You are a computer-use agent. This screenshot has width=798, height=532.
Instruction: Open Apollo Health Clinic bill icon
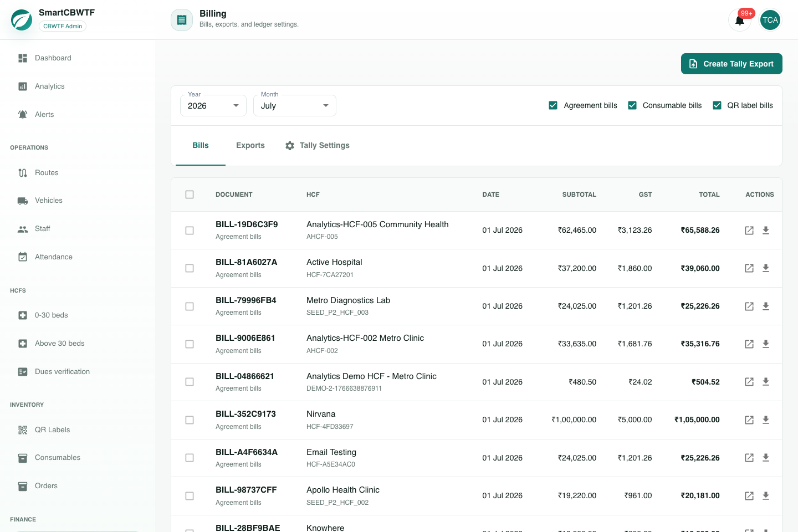coord(749,496)
